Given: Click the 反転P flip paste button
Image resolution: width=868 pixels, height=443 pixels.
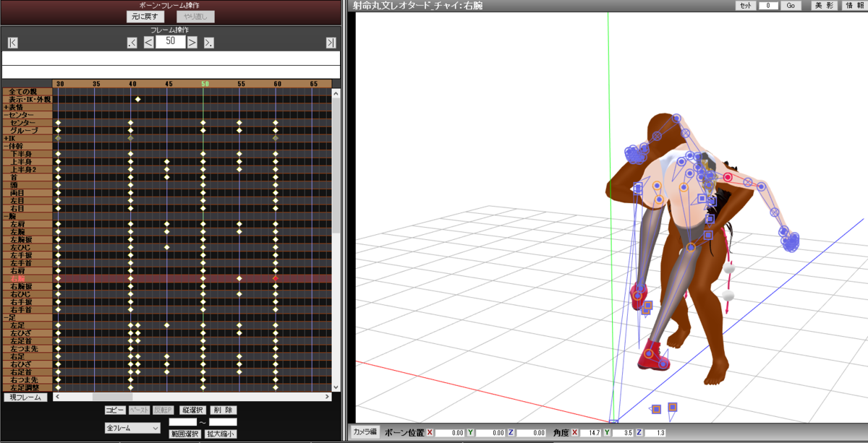Looking at the screenshot, I should pyautogui.click(x=162, y=410).
